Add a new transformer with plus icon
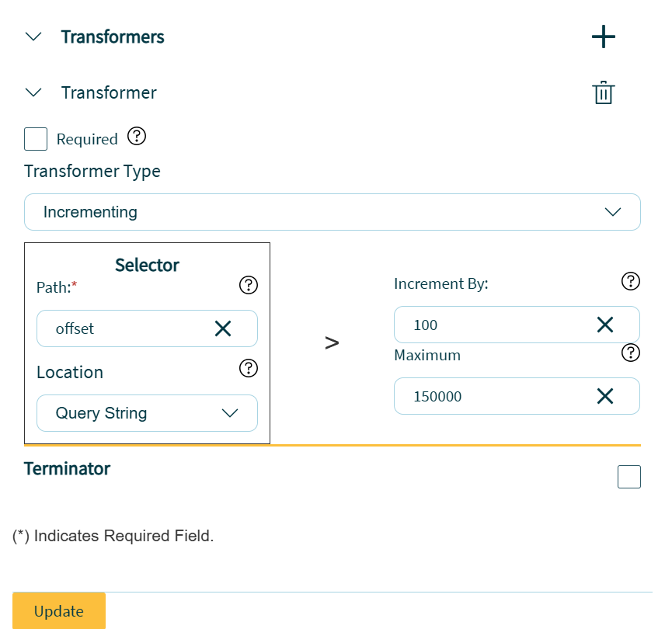 604,36
